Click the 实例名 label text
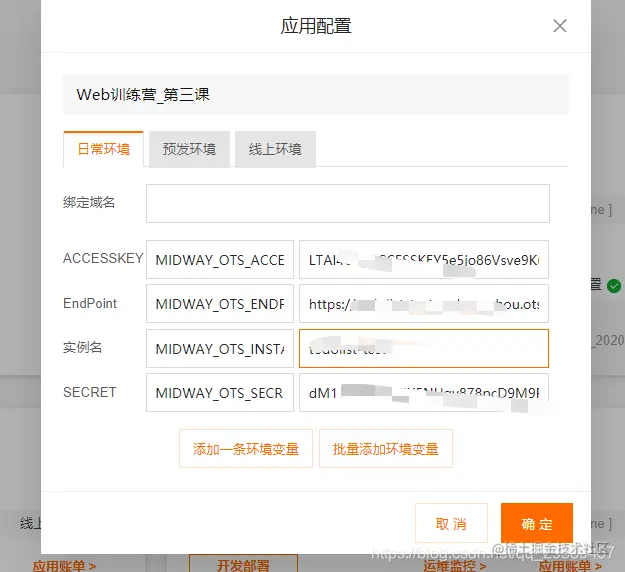This screenshot has height=572, width=625. (x=83, y=347)
